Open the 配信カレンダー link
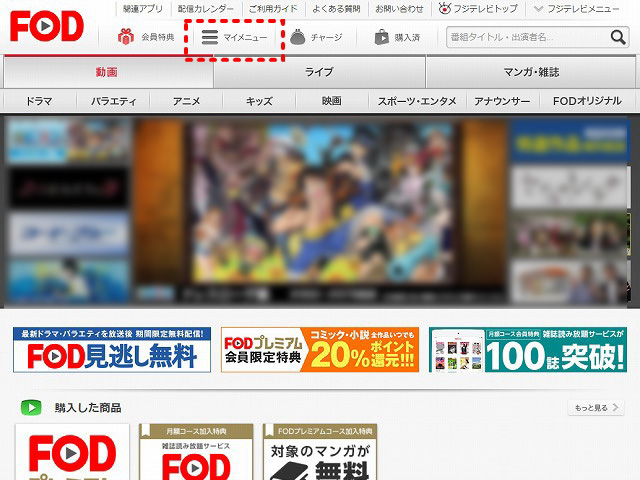The image size is (640, 480). tap(206, 9)
